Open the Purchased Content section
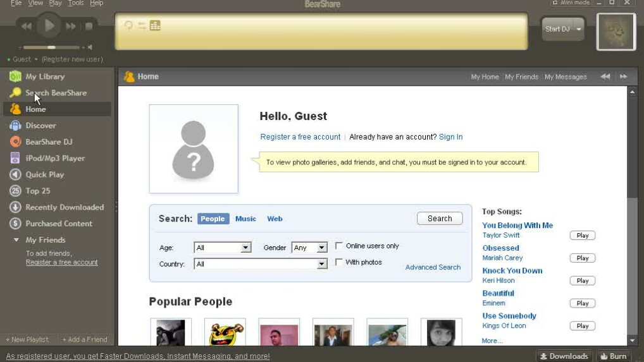Image resolution: width=644 pixels, height=362 pixels. [x=58, y=224]
